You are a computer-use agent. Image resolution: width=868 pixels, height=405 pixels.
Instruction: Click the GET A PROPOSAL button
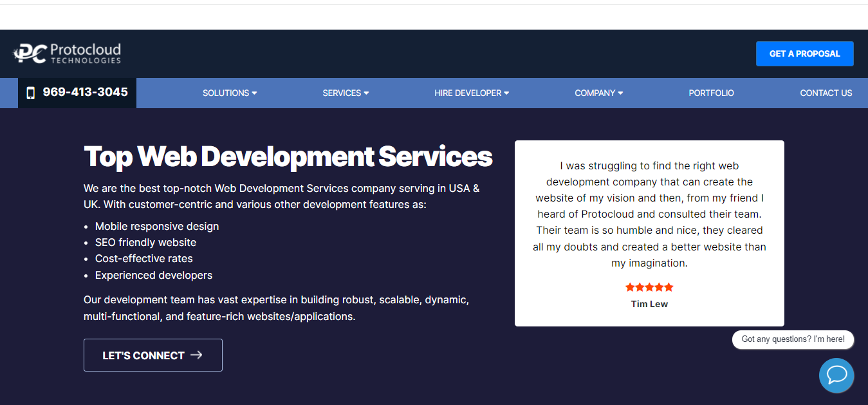tap(804, 53)
